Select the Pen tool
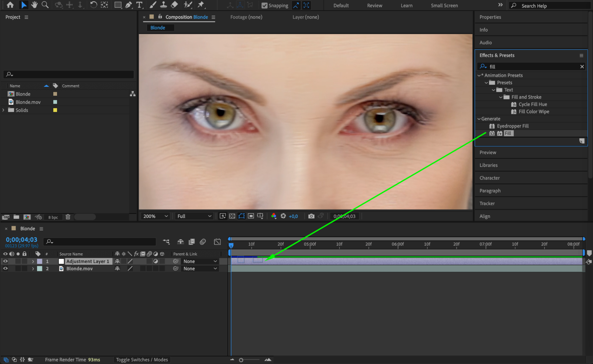Viewport: 593px width, 364px height. [128, 5]
